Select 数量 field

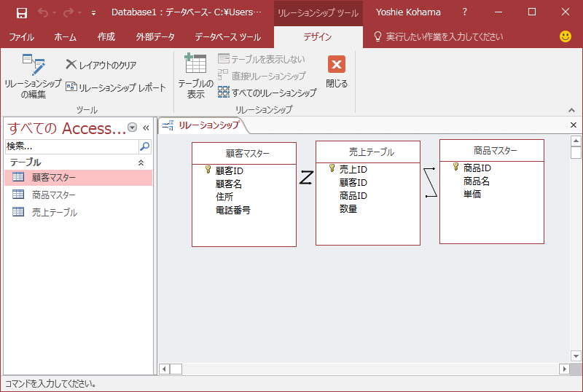click(348, 208)
